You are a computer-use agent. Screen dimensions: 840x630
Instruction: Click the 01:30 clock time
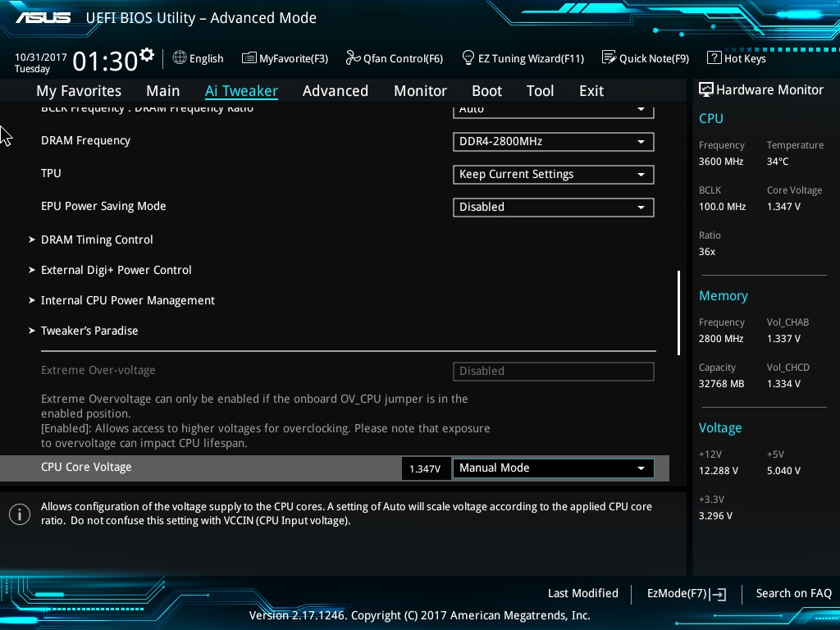[105, 61]
